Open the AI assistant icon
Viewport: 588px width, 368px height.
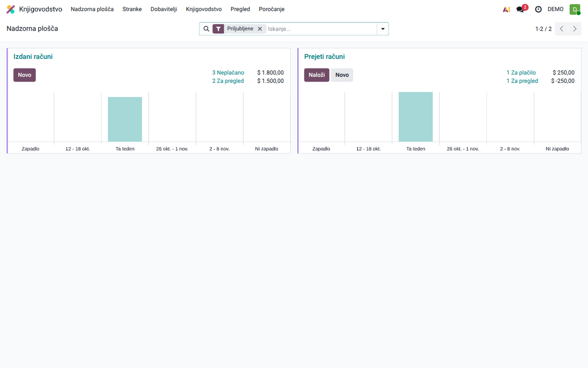point(506,9)
